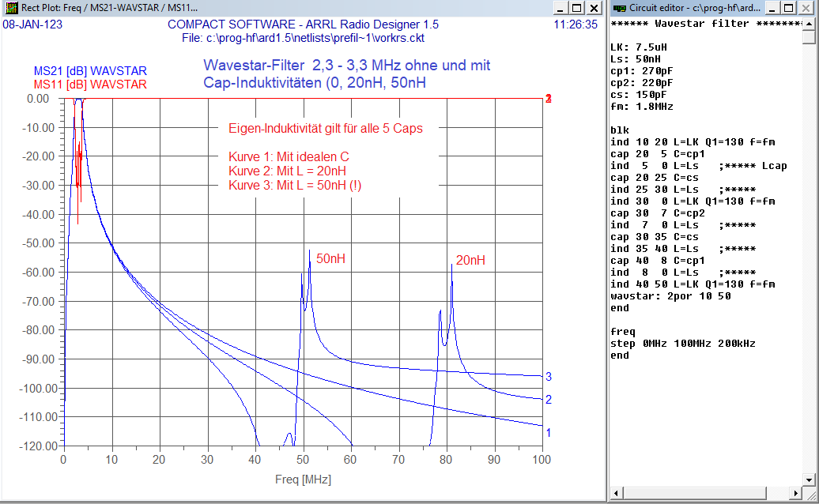Maximize the Rect Plot window

[577, 8]
